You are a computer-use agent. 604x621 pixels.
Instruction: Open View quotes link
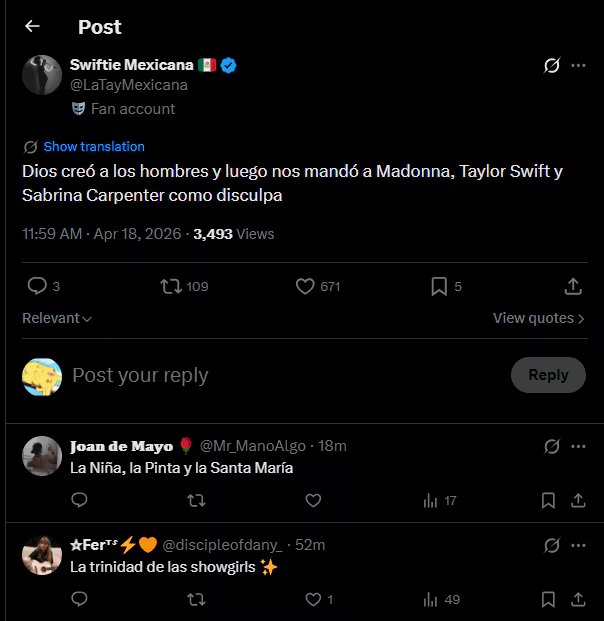coord(538,318)
